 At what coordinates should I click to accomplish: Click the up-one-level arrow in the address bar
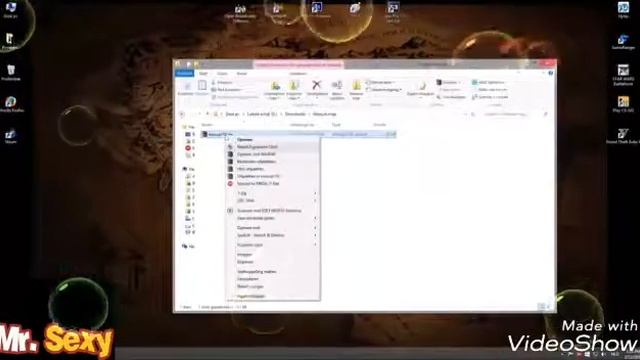(x=207, y=114)
